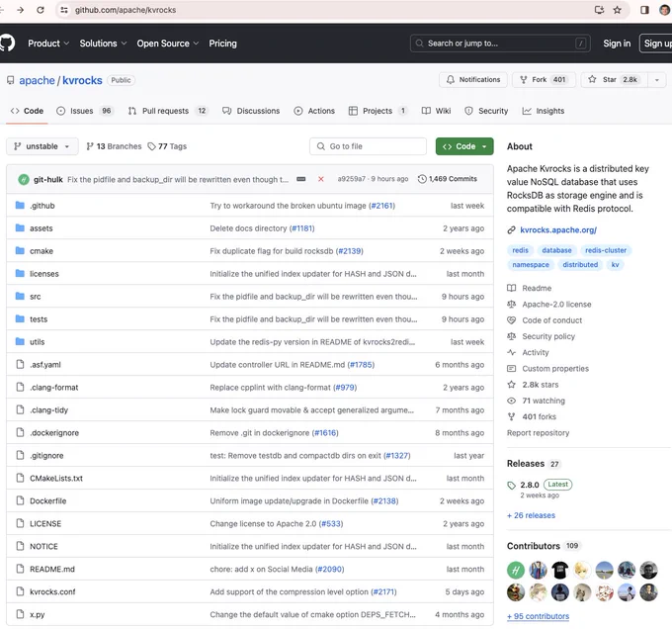Open the browser profile avatar
The image size is (672, 629).
coord(665,10)
